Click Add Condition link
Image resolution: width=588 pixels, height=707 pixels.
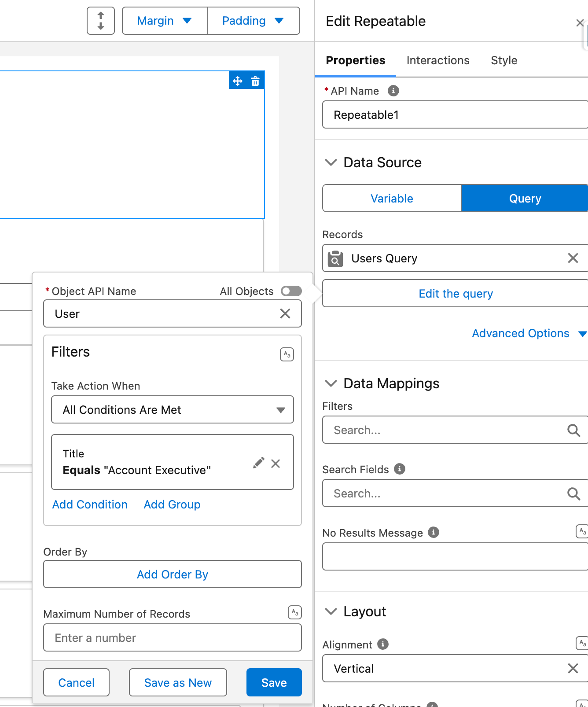pos(90,504)
